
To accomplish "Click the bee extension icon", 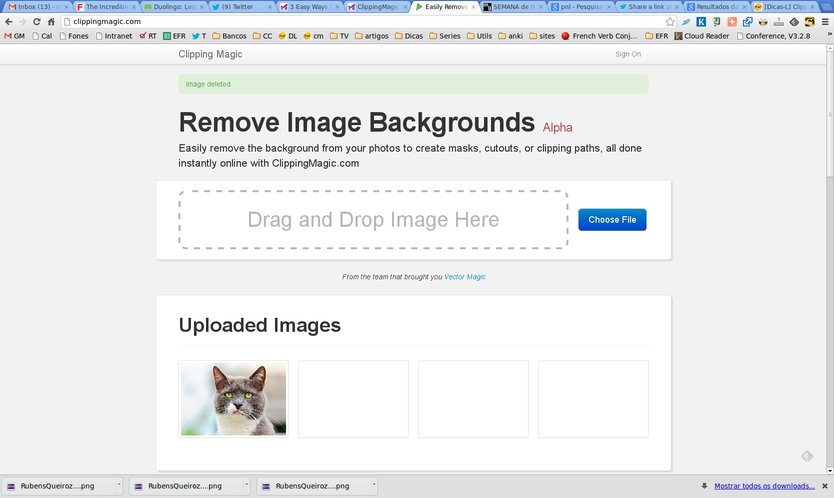I will pos(763,22).
